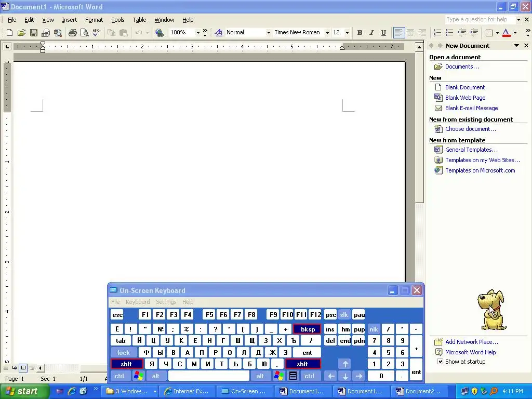
Task: Open the Table menu
Action: click(x=139, y=20)
